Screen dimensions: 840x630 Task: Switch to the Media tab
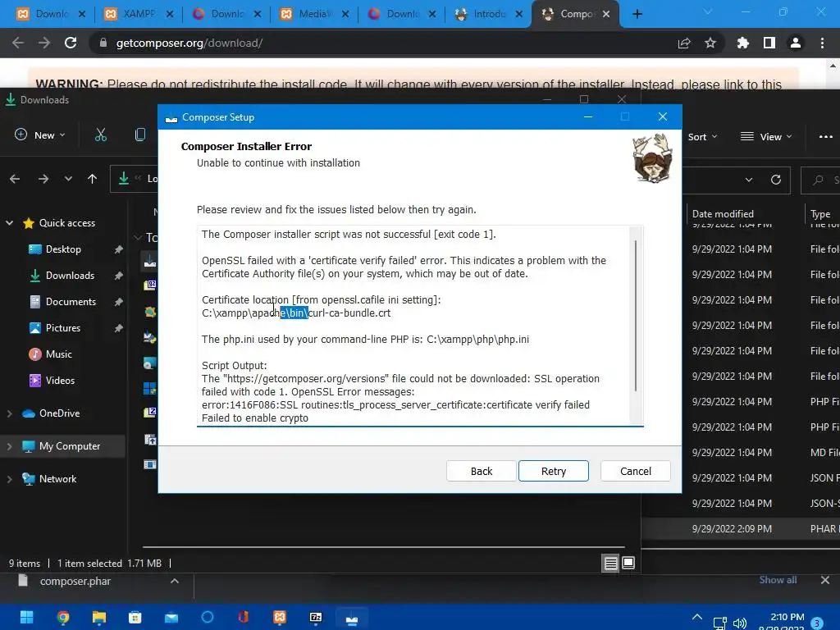[314, 14]
